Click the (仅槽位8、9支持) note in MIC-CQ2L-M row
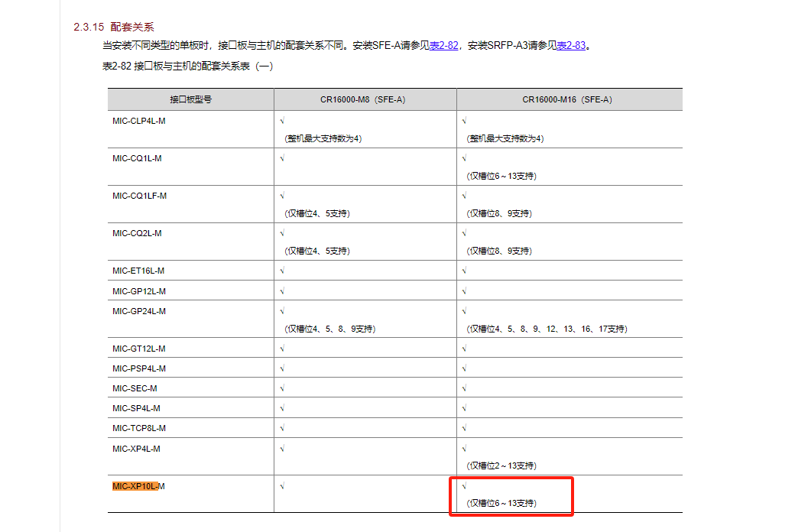The height and width of the screenshot is (532, 795). 499,251
